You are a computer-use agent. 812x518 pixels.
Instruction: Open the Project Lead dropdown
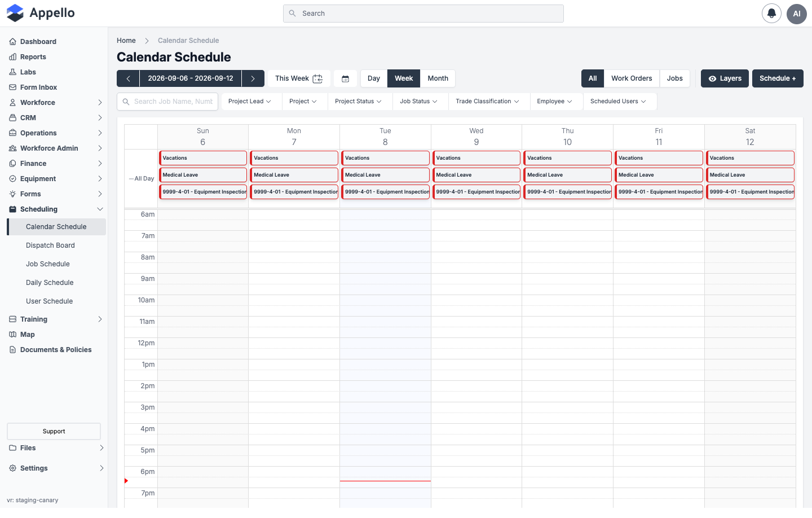click(250, 102)
